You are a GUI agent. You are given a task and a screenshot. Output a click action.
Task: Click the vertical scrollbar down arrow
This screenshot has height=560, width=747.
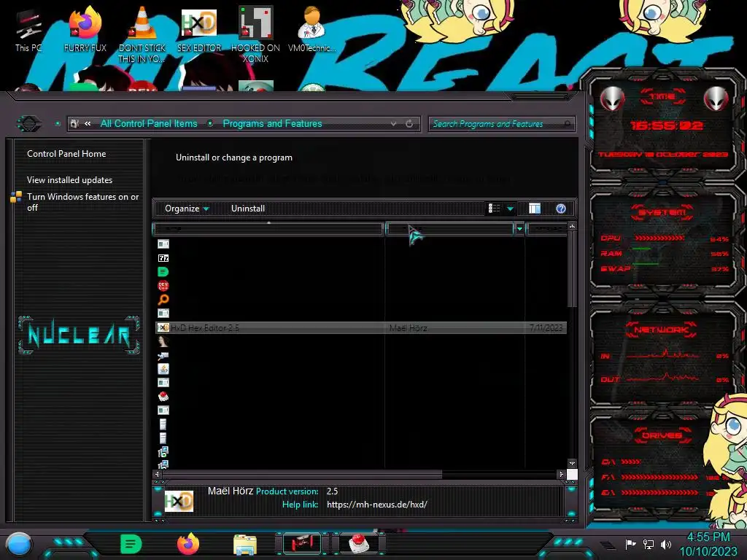click(572, 463)
